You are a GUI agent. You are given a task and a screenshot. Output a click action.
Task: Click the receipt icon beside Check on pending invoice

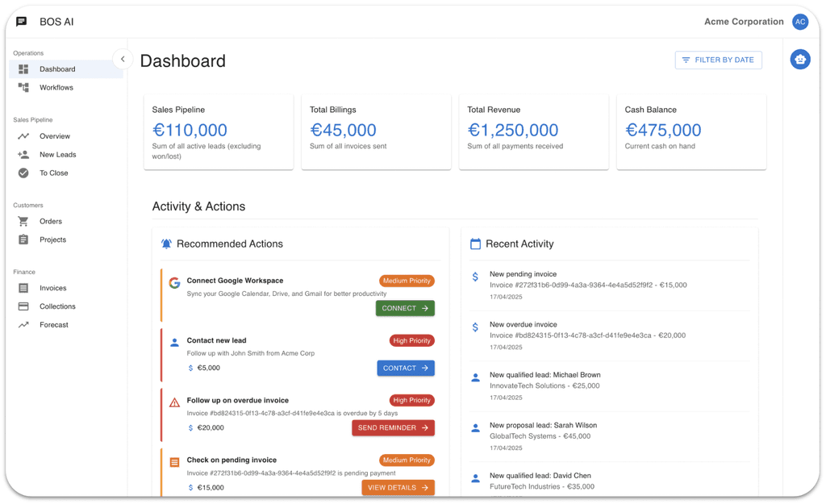pos(174,462)
